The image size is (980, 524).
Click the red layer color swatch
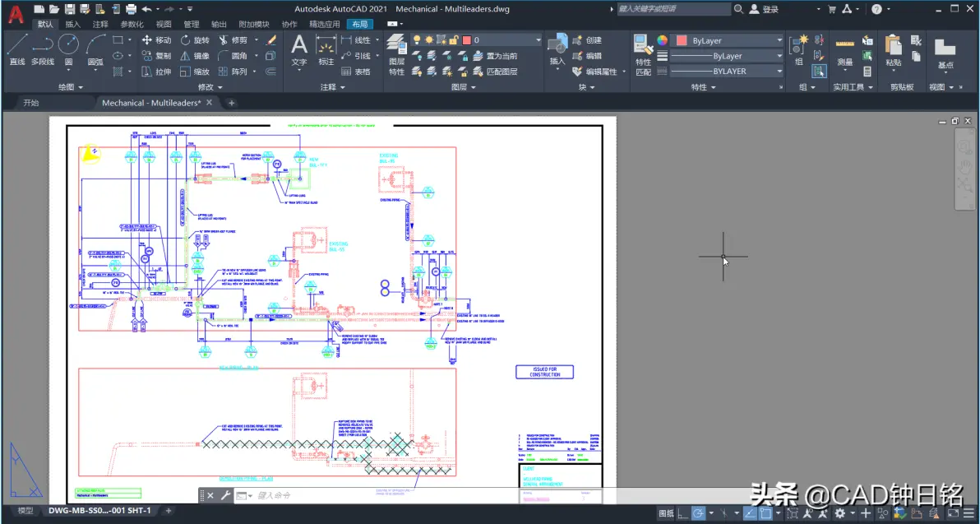[x=466, y=40]
